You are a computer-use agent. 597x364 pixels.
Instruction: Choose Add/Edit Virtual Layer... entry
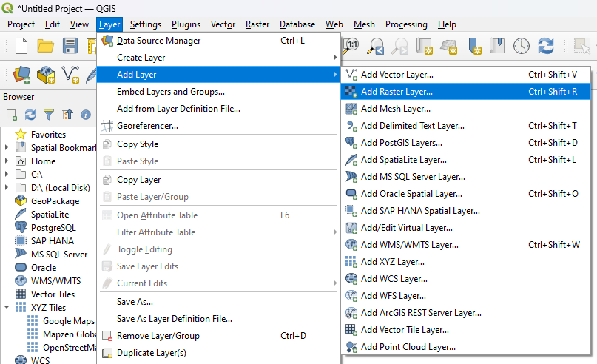pos(465,228)
